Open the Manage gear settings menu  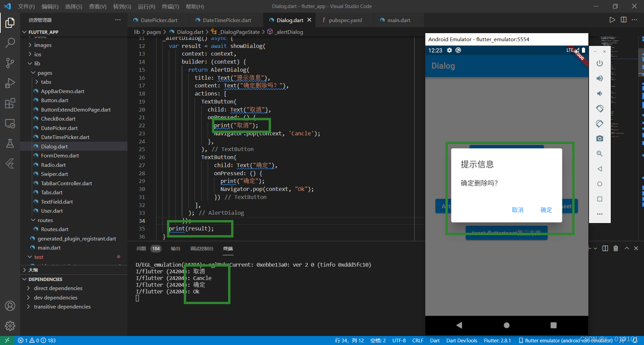[x=10, y=326]
